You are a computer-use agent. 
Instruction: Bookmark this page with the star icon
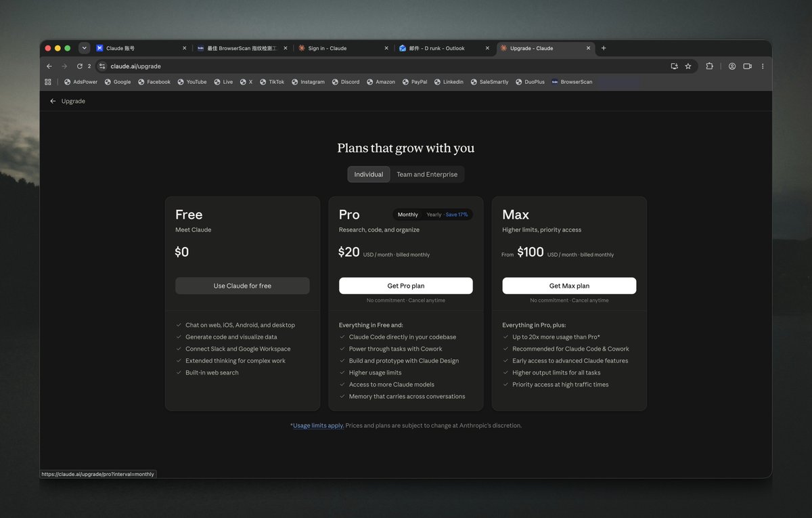(688, 66)
